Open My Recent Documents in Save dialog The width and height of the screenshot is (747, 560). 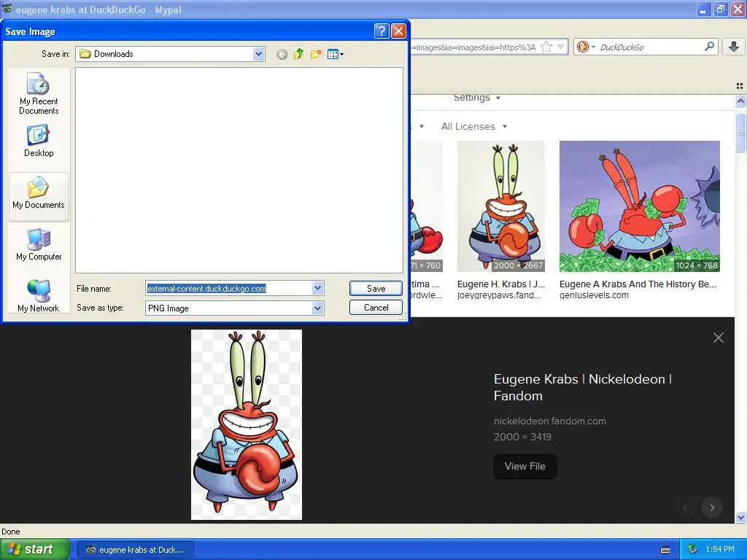(x=39, y=94)
